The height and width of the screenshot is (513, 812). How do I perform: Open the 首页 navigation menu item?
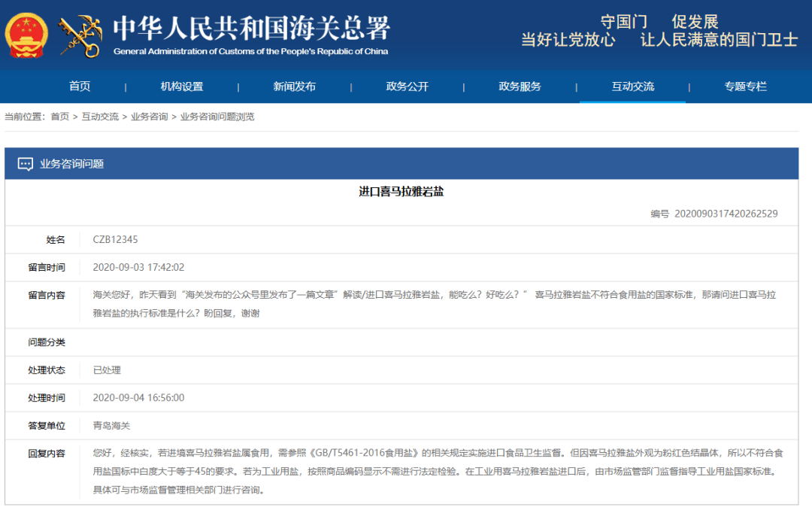(80, 86)
